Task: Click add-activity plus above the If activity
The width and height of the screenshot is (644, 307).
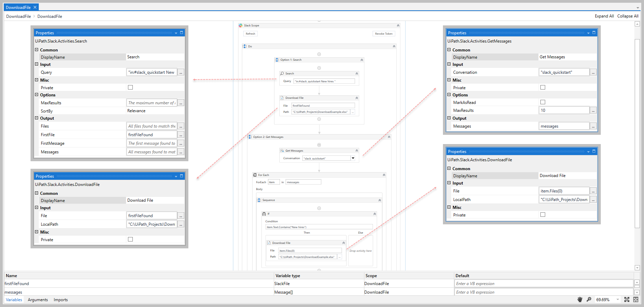Action: pos(319,208)
